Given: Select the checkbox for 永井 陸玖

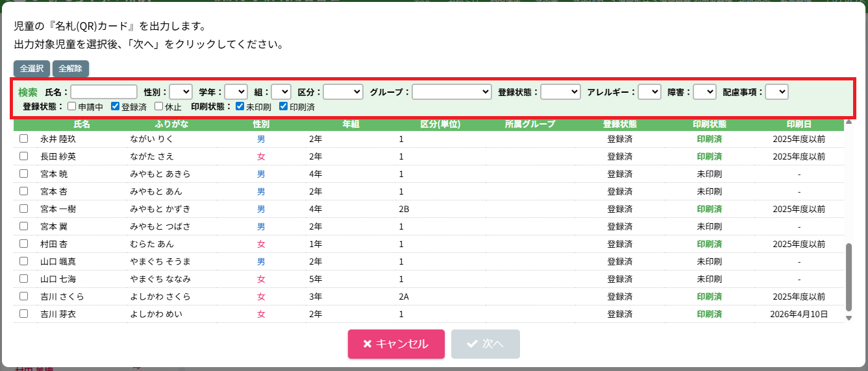Looking at the screenshot, I should pyautogui.click(x=24, y=139).
